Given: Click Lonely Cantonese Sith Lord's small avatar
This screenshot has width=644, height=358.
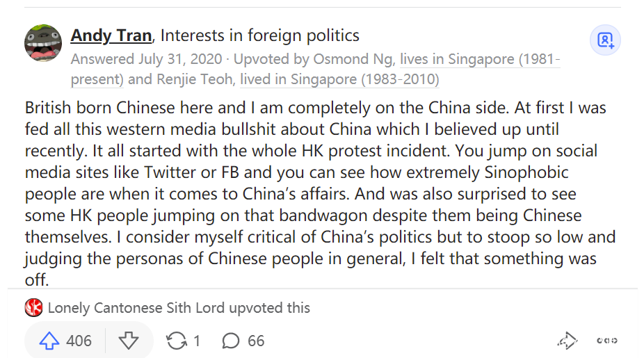Looking at the screenshot, I should tap(33, 307).
